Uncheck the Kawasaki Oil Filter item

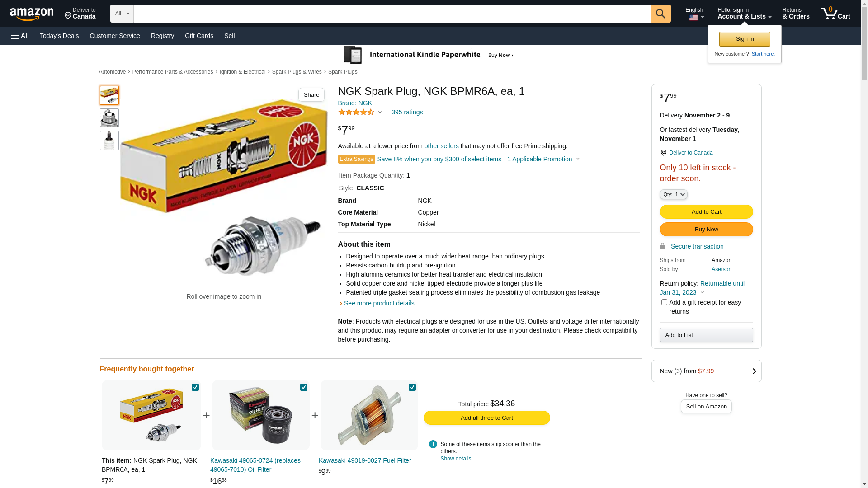click(x=304, y=387)
